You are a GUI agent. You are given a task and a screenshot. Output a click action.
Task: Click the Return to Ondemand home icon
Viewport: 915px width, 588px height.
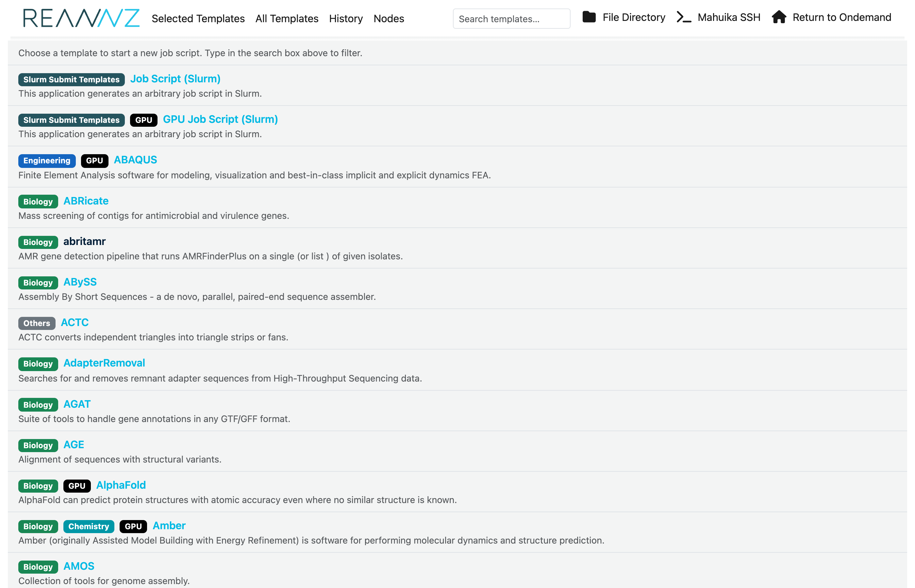pyautogui.click(x=779, y=17)
